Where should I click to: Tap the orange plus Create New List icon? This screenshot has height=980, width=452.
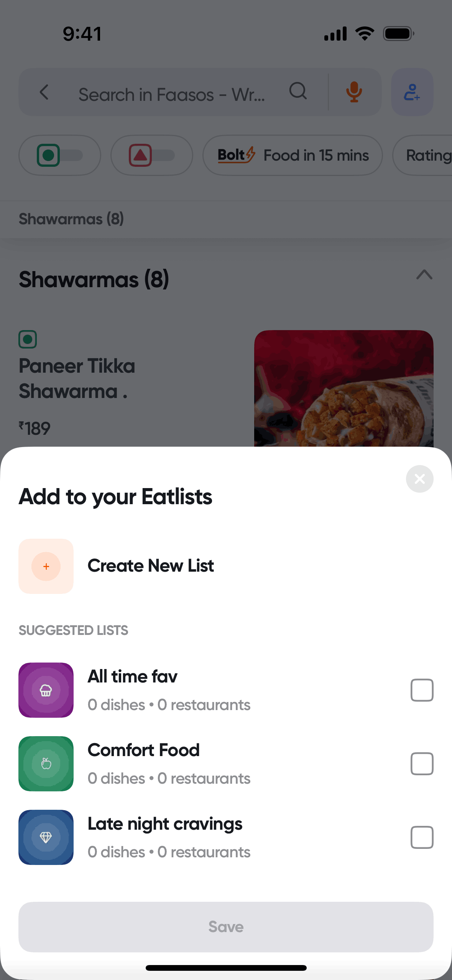[x=46, y=566]
